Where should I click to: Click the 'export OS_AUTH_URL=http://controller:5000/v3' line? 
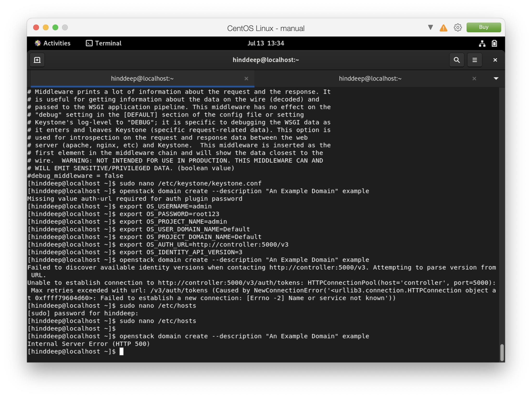(x=158, y=244)
